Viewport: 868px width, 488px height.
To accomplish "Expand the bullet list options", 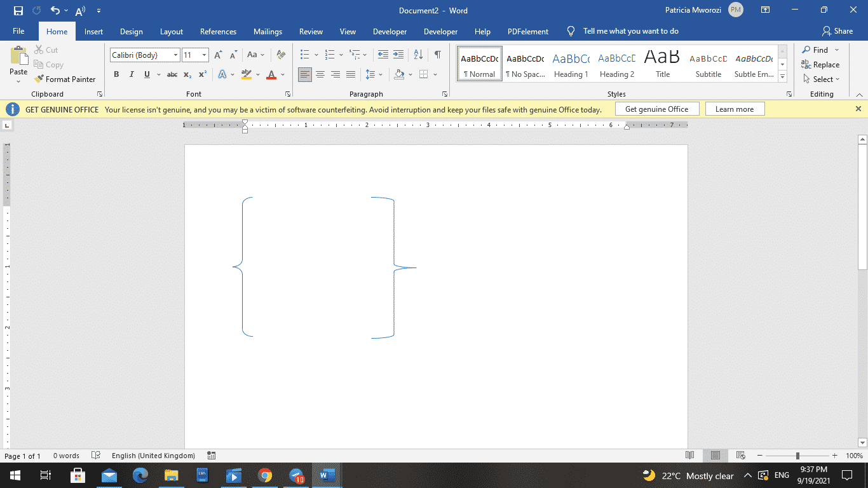I will coord(316,55).
